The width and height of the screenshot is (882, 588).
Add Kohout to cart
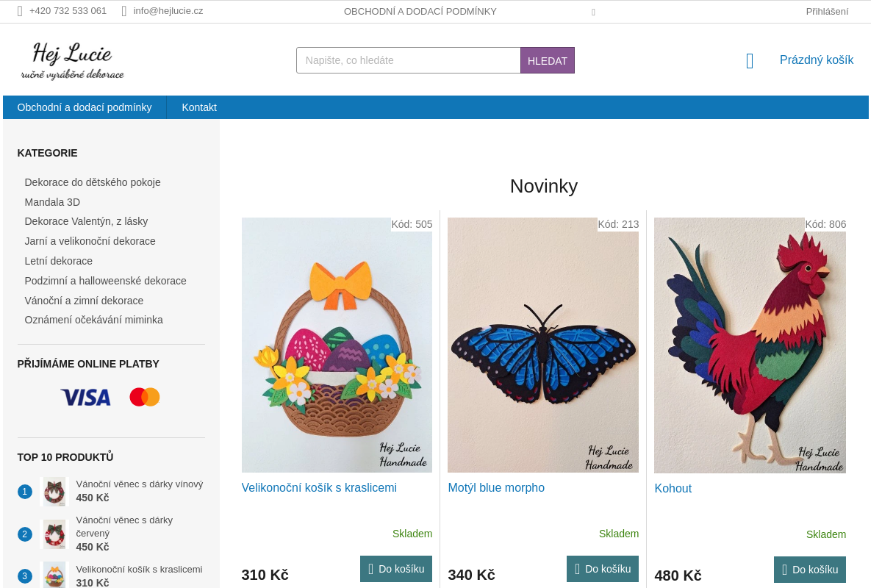(809, 570)
